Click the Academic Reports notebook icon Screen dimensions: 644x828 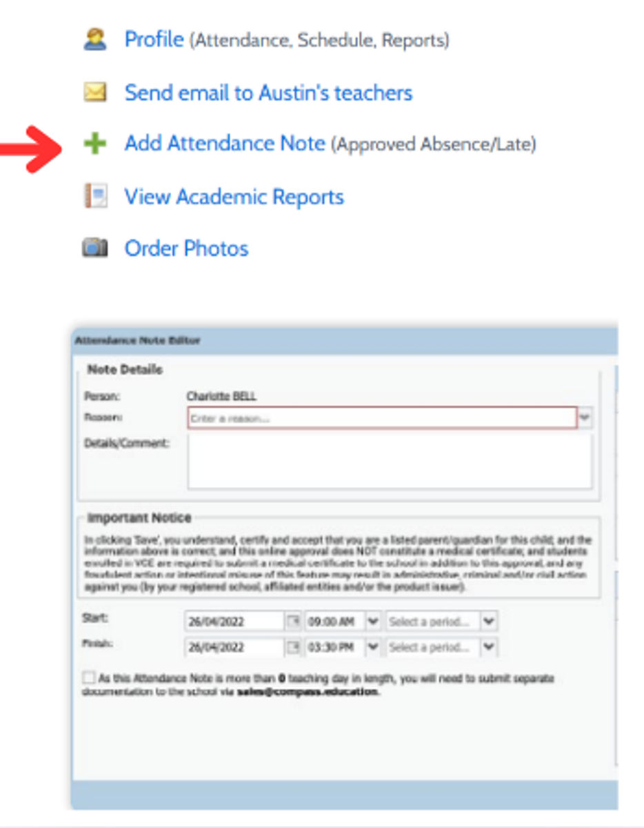tap(94, 197)
